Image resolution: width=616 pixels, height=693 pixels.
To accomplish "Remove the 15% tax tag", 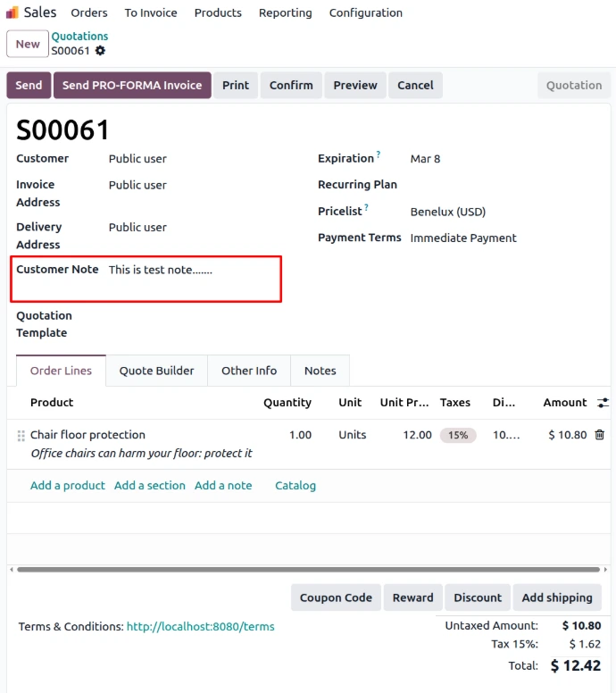I will 458,435.
